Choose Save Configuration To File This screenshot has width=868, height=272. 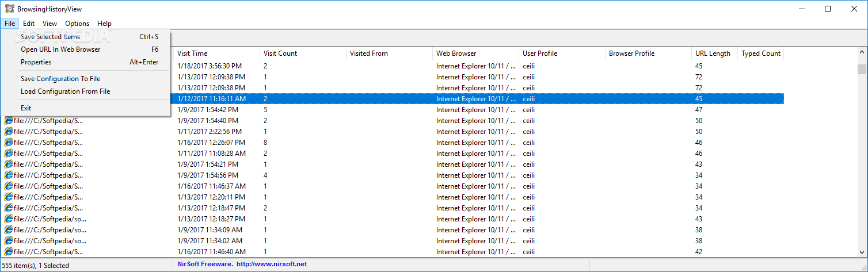click(86, 79)
